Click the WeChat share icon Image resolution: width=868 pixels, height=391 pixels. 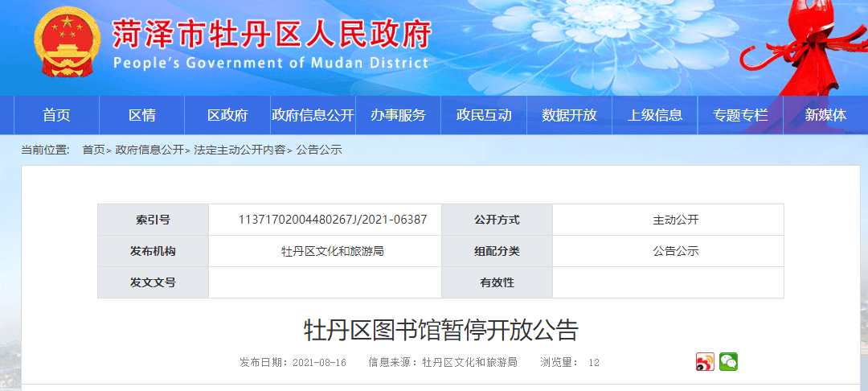728,362
